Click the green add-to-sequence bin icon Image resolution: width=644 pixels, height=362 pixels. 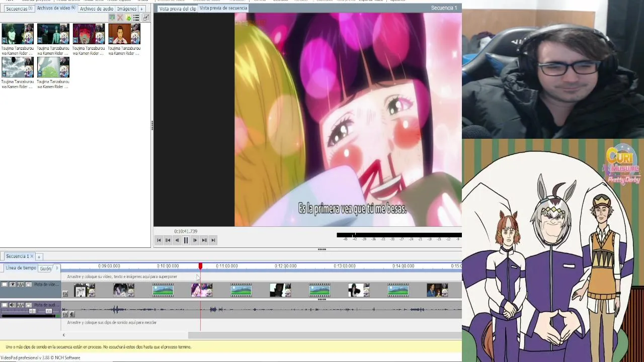[112, 18]
